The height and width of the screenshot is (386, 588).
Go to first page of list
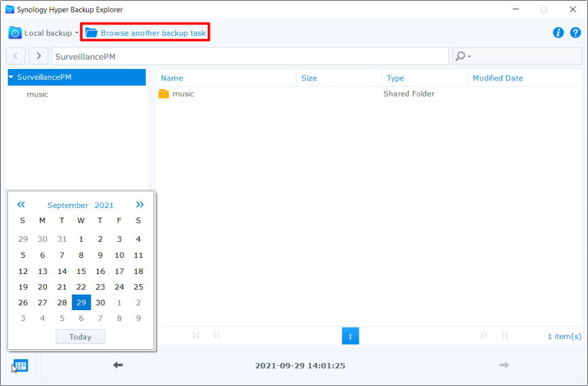[196, 335]
